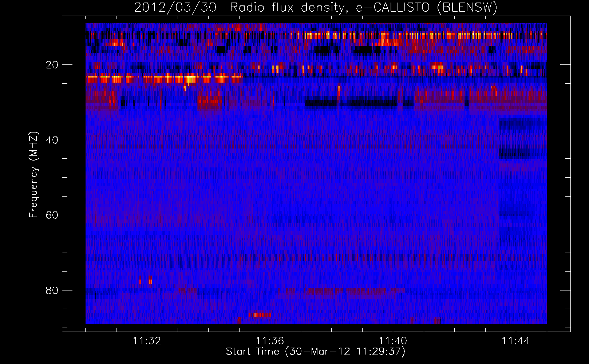Click the '11:40' time tick label
Image resolution: width=589 pixels, height=364 pixels.
pos(393,341)
